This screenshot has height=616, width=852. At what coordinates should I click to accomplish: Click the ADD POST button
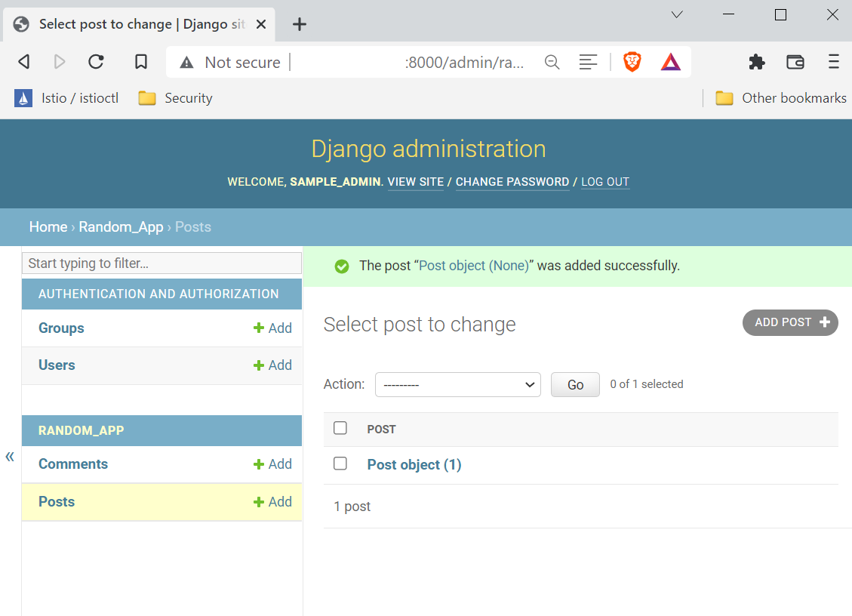[790, 322]
